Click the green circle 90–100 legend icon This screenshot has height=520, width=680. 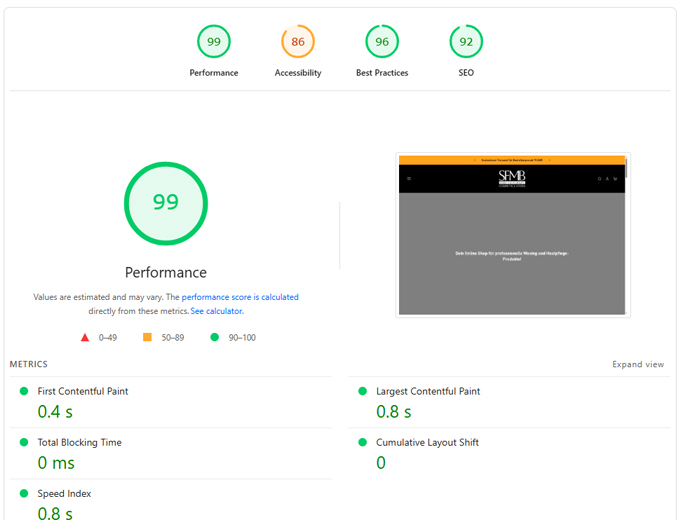(214, 338)
